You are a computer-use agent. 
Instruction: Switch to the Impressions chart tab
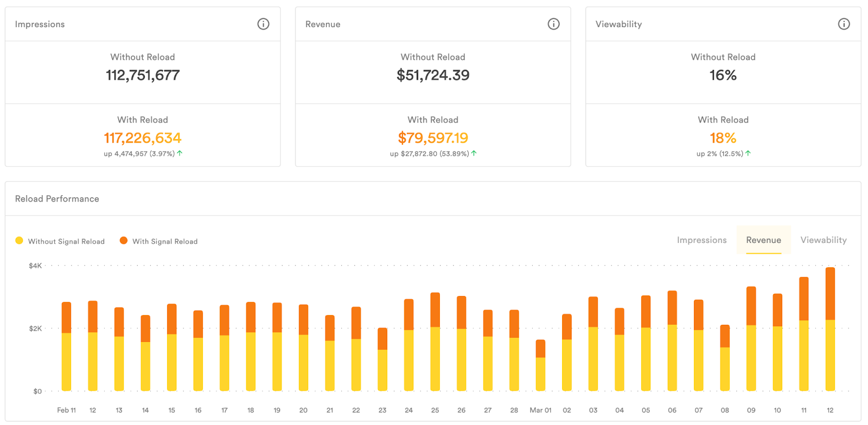701,240
